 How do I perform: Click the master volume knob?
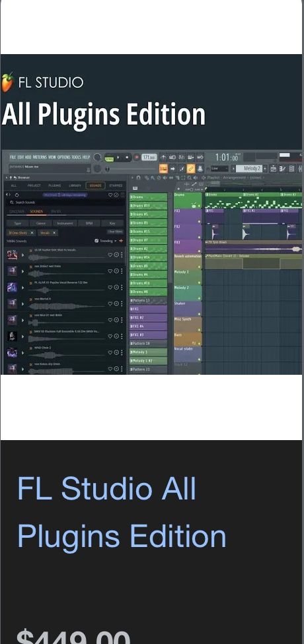(97, 157)
